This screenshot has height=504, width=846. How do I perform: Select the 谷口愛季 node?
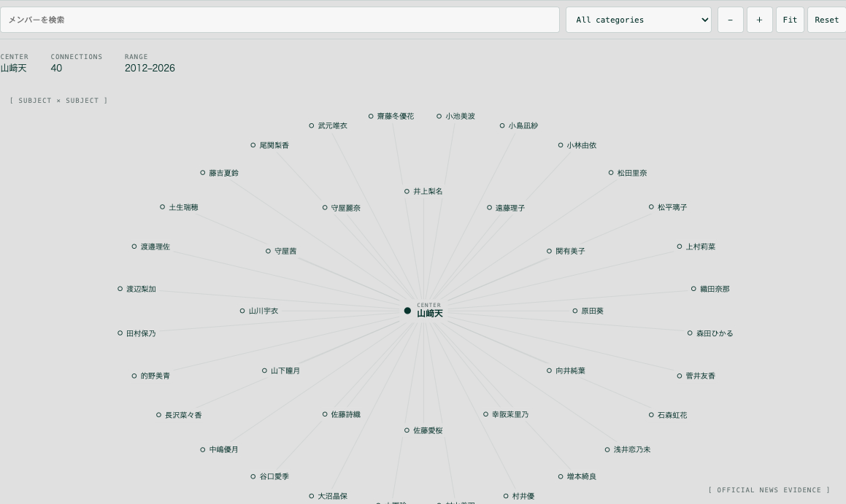tap(270, 476)
